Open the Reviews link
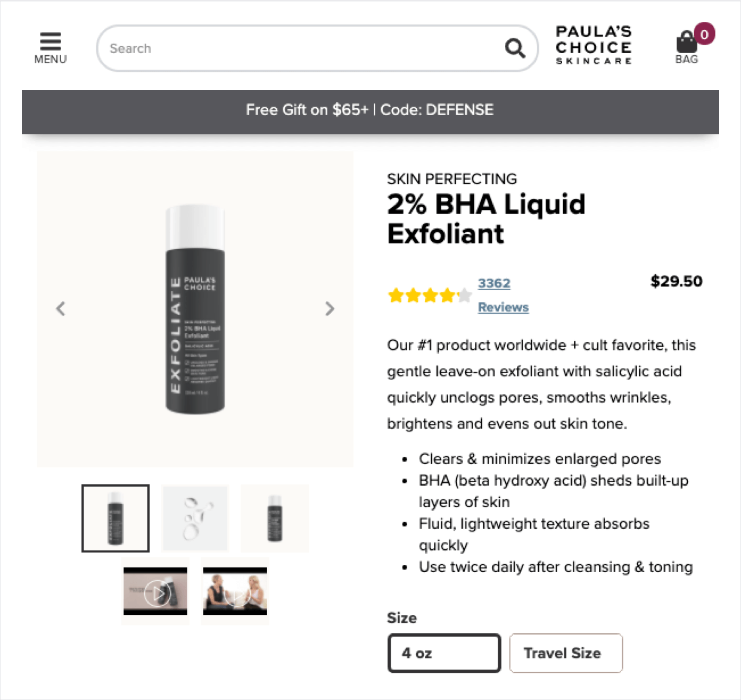This screenshot has width=741, height=700. coord(503,307)
